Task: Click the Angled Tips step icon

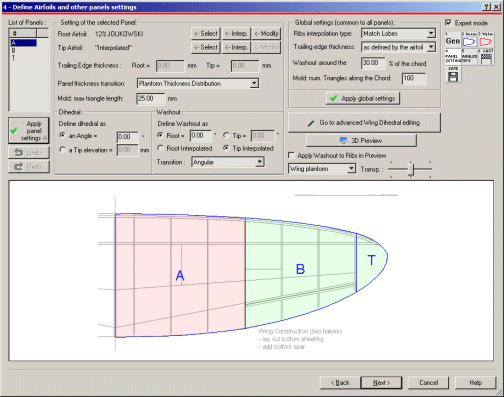Action: (x=469, y=56)
